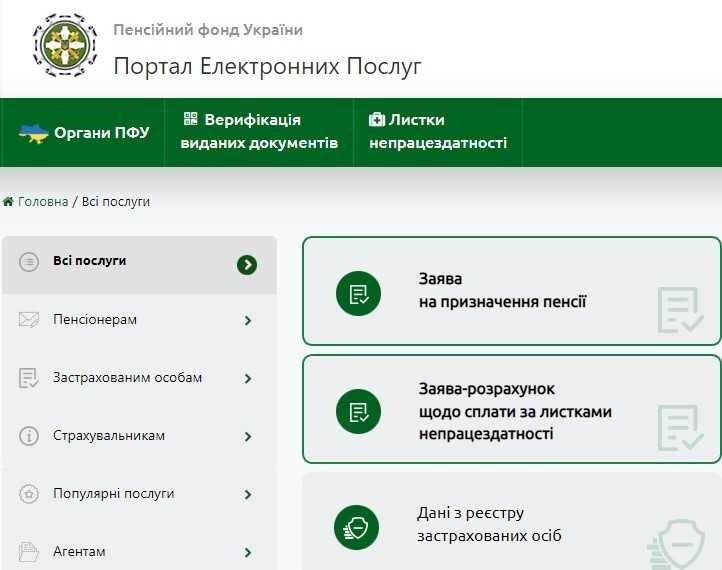Select Всі послуги in the sidebar
Screen dimensions: 722x570
coord(140,265)
